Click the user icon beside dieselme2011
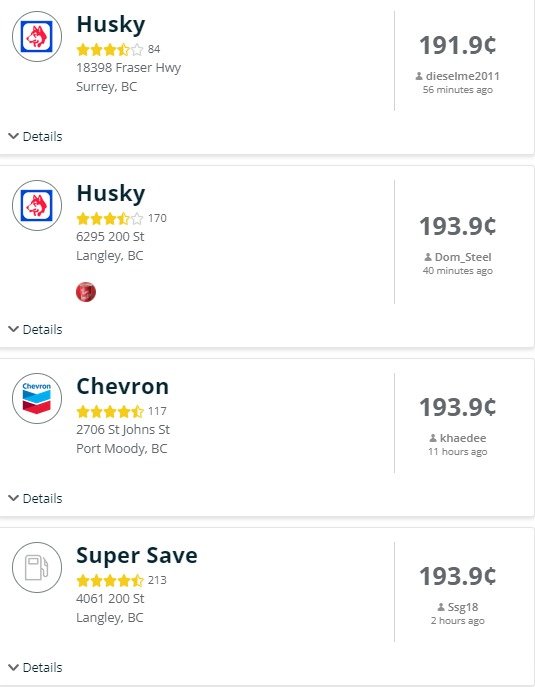The image size is (535, 687). [x=419, y=76]
